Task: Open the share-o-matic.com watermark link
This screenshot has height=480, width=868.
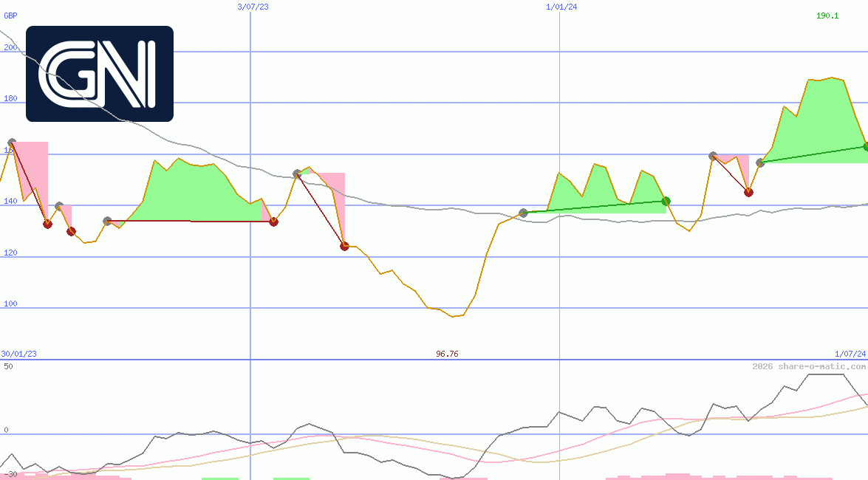Action: (x=809, y=366)
